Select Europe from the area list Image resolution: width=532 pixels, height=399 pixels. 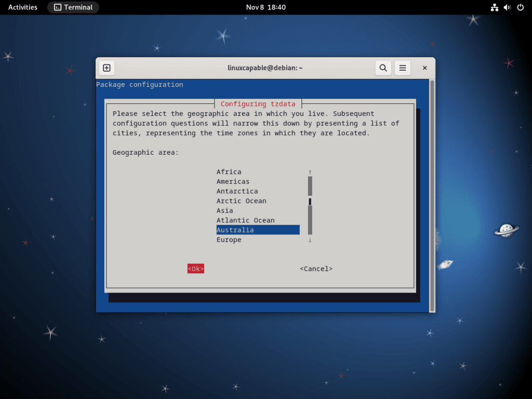[x=229, y=240]
